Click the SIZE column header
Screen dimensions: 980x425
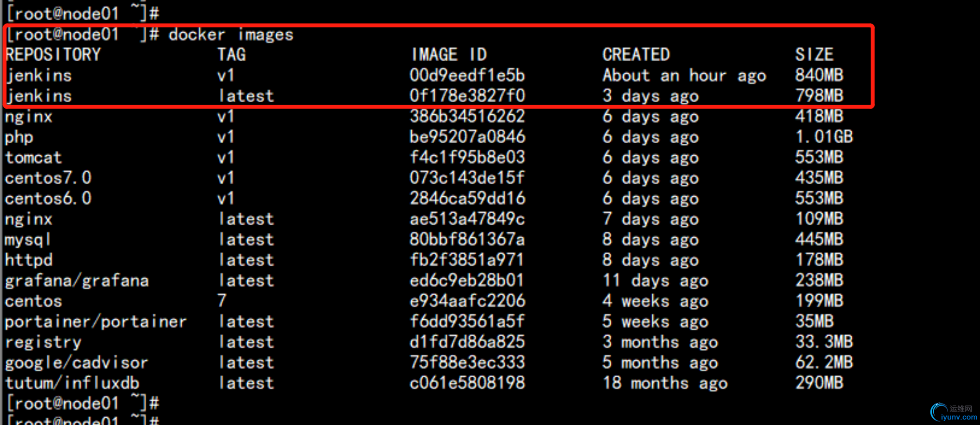point(814,55)
